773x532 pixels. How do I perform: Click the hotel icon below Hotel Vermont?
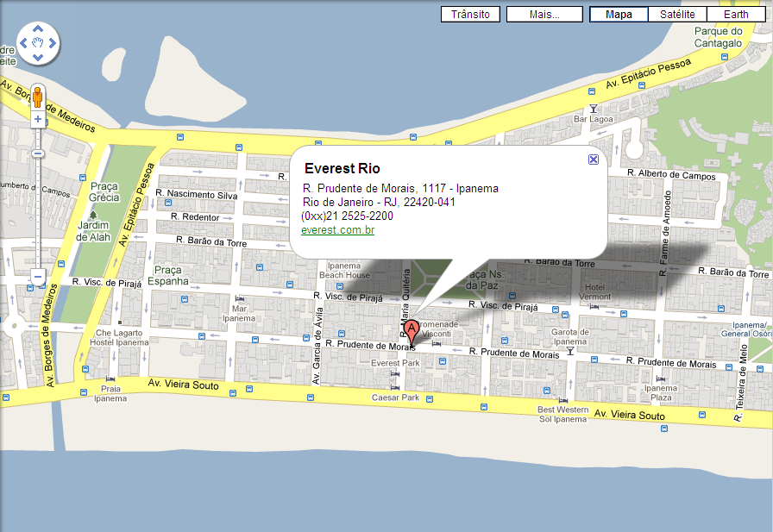594,306
